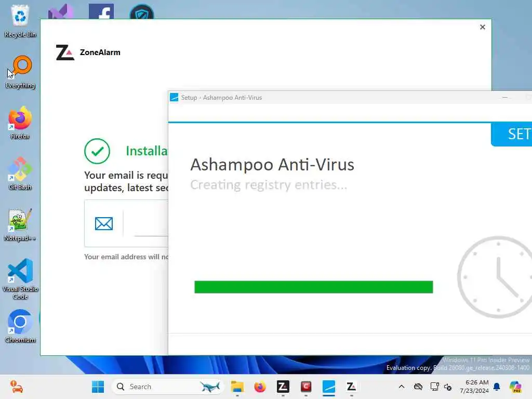
Task: Switch to the red C app on the taskbar
Action: coord(306,387)
